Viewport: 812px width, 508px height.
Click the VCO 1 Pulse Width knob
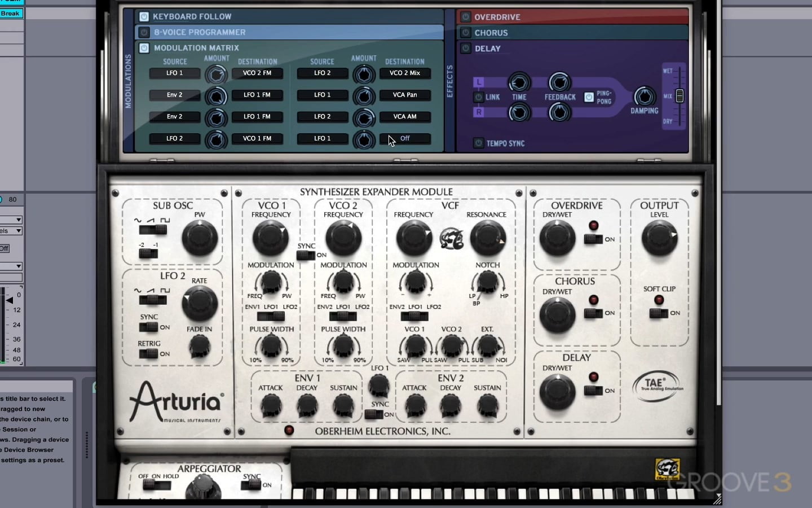click(x=271, y=345)
